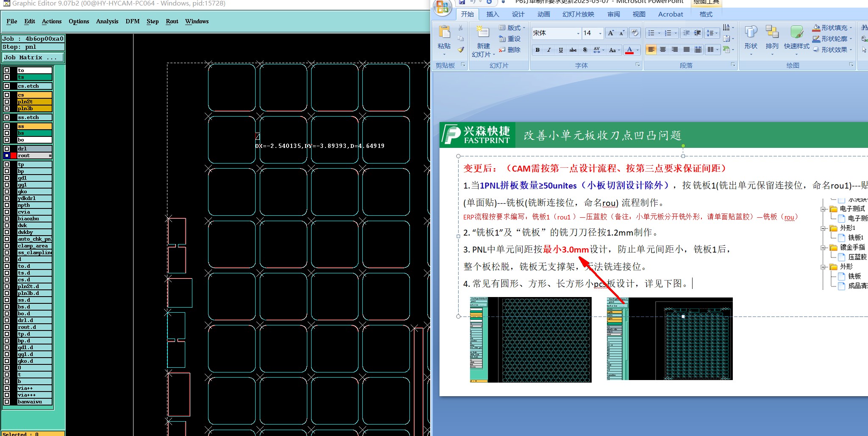Click the Cut scissors icon in PowerPoint
The image size is (868, 436).
pos(461,28)
